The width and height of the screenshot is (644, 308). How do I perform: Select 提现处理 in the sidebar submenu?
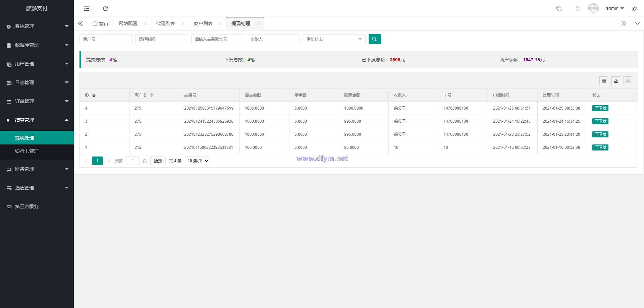pyautogui.click(x=37, y=138)
